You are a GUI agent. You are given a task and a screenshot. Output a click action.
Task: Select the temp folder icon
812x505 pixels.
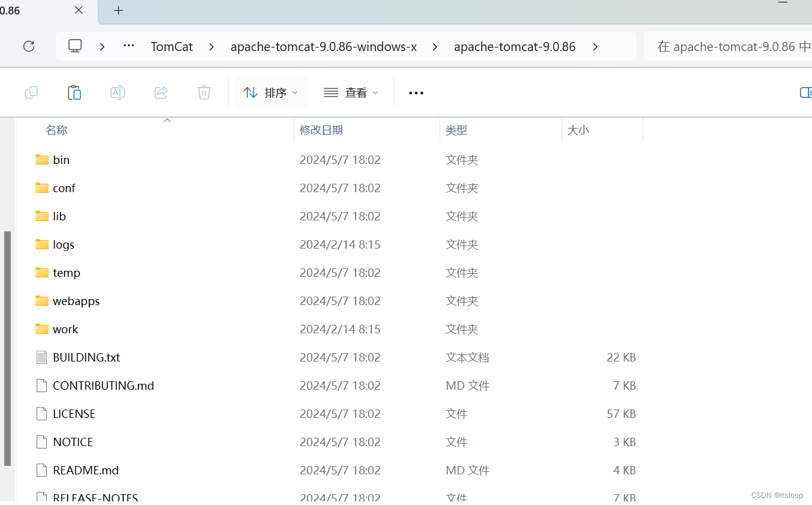(42, 273)
